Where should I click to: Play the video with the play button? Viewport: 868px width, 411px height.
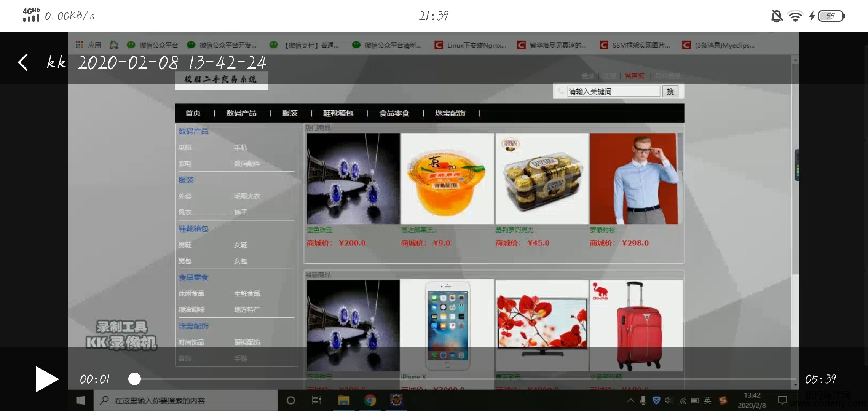coord(46,379)
